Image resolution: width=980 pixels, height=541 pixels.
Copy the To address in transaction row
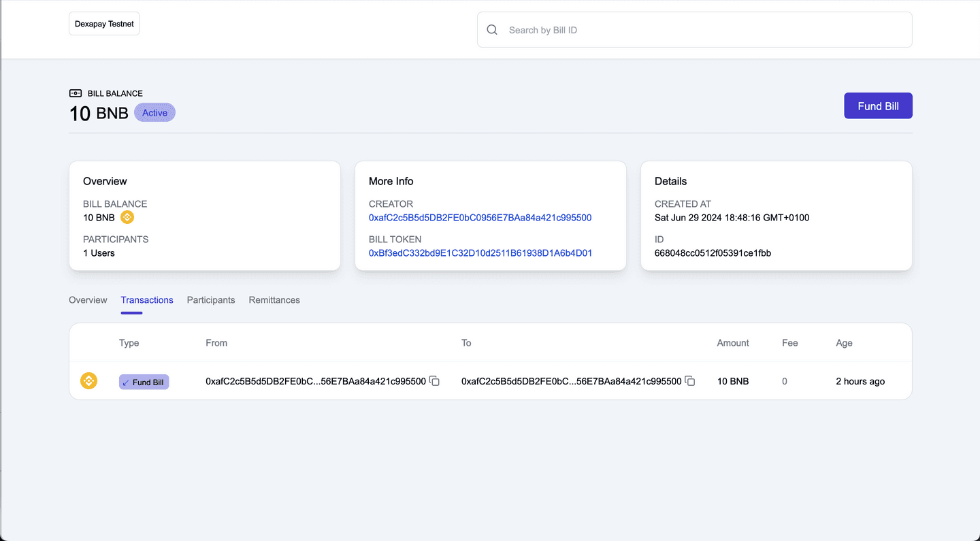690,381
